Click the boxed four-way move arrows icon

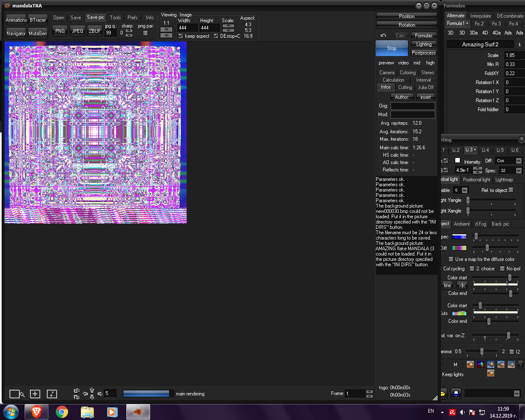coord(35,394)
